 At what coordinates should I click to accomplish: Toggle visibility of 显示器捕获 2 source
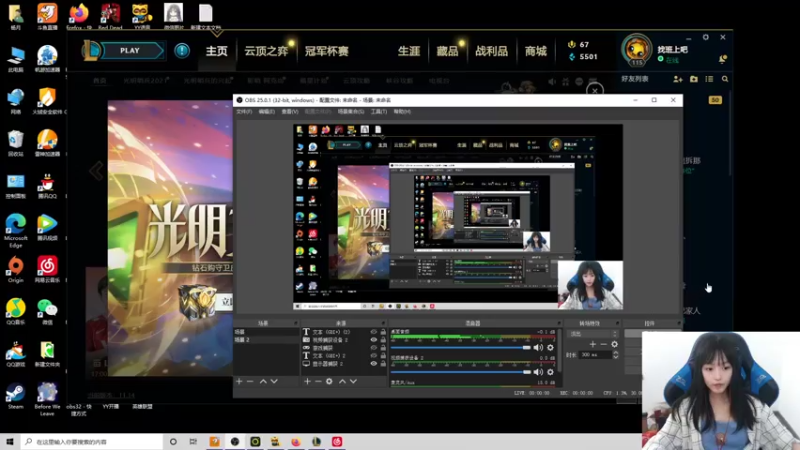(x=373, y=364)
